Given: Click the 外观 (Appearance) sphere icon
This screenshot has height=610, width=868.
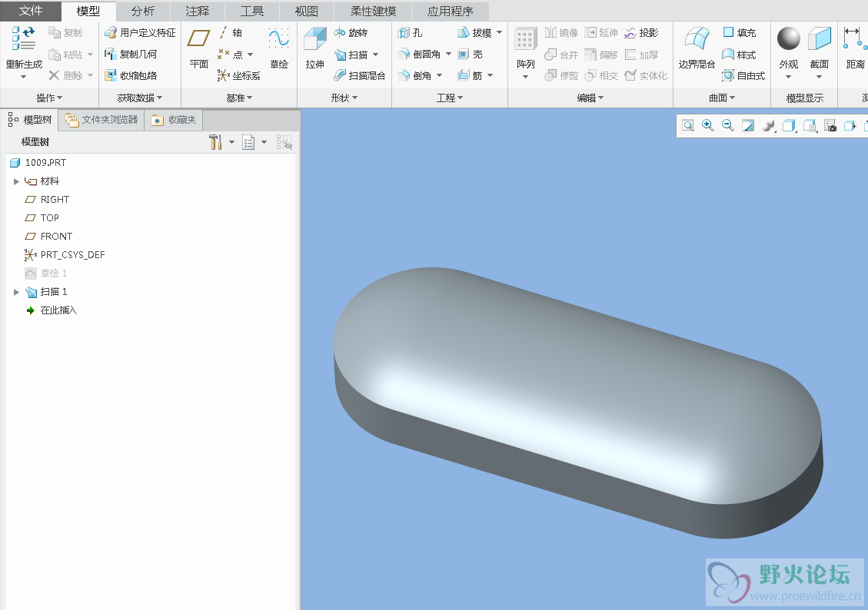Looking at the screenshot, I should coord(788,38).
